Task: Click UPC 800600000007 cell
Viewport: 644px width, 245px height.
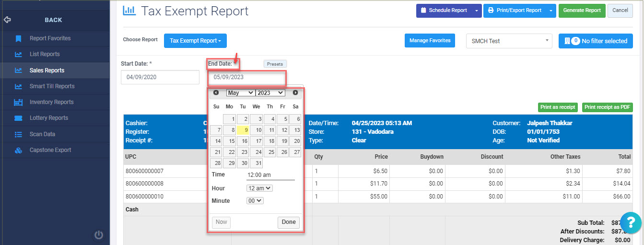Action: tap(144, 171)
